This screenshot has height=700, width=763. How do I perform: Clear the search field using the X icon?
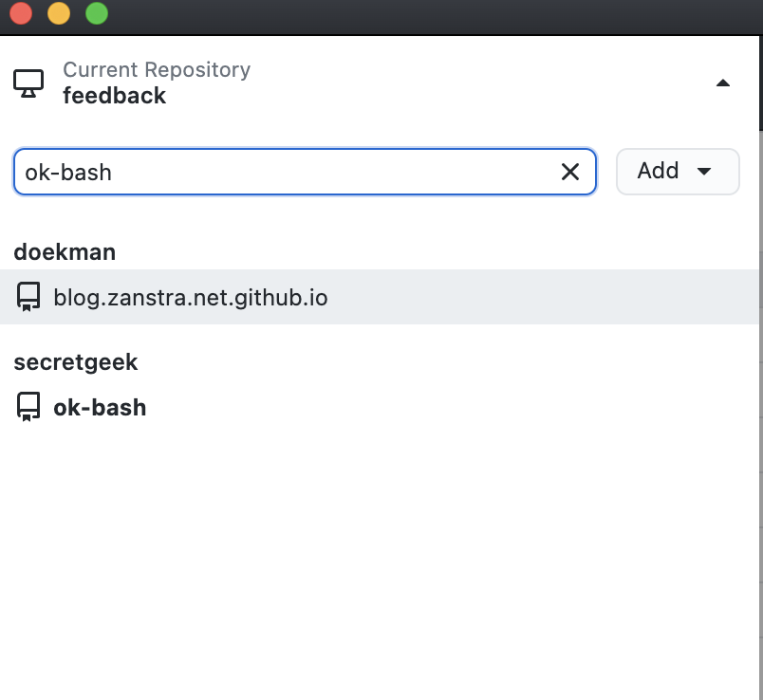tap(569, 172)
